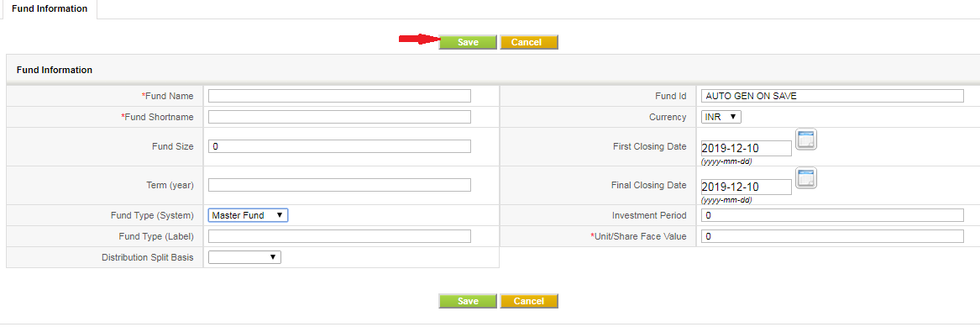Focus the Unit/Share Face Value field
Viewport: 980px width, 327px height.
832,236
